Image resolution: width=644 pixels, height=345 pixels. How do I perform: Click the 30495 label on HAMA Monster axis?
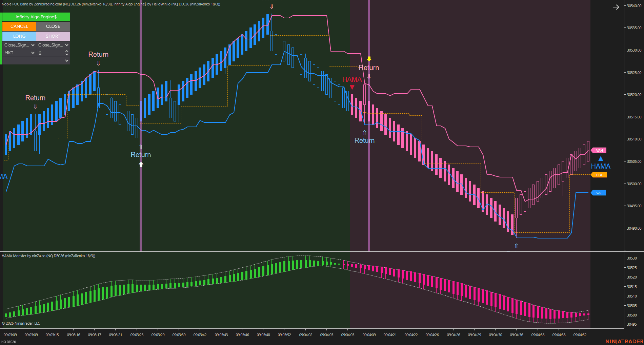click(x=632, y=324)
